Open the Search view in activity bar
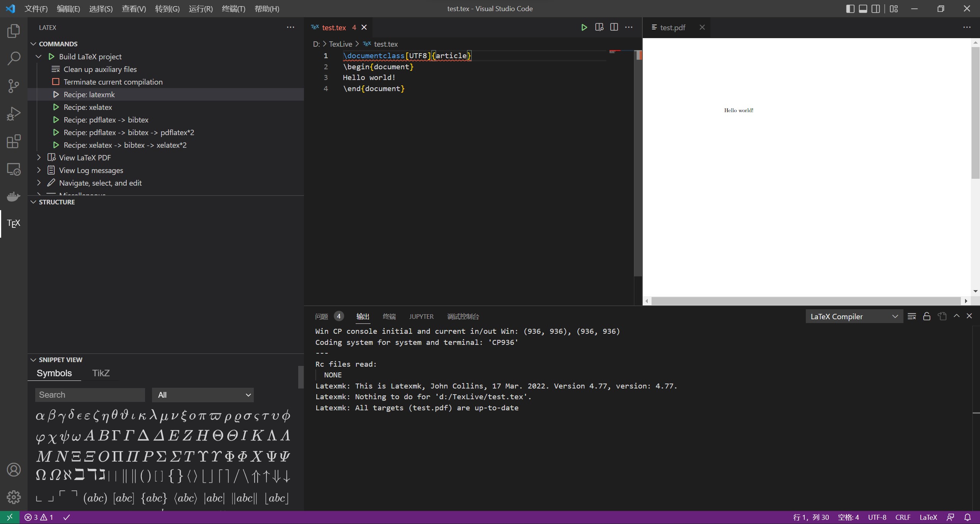Screen dimensions: 980x524 click(x=14, y=59)
